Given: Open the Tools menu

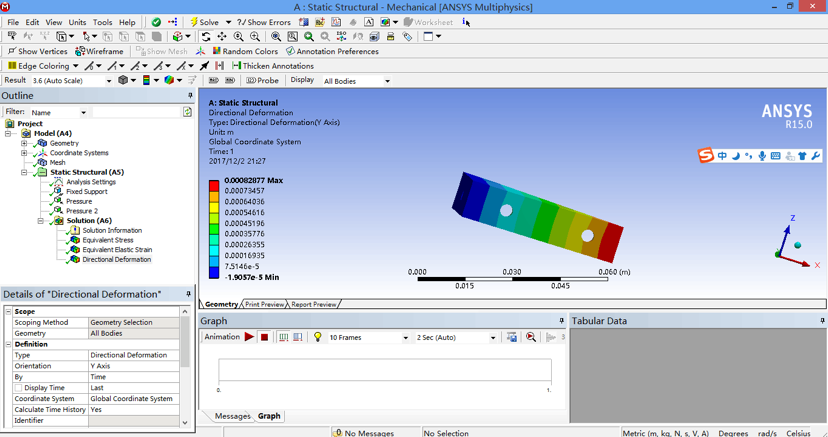Looking at the screenshot, I should 102,22.
